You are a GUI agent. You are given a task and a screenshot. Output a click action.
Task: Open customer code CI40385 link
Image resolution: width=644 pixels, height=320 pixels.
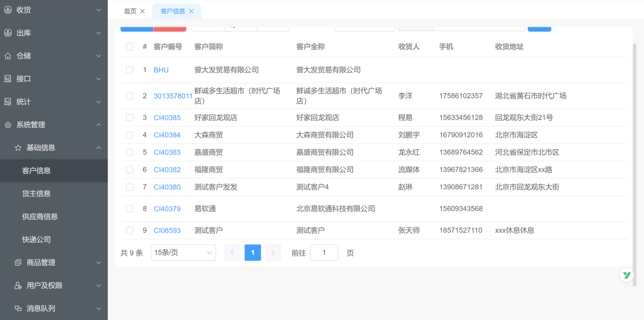167,118
